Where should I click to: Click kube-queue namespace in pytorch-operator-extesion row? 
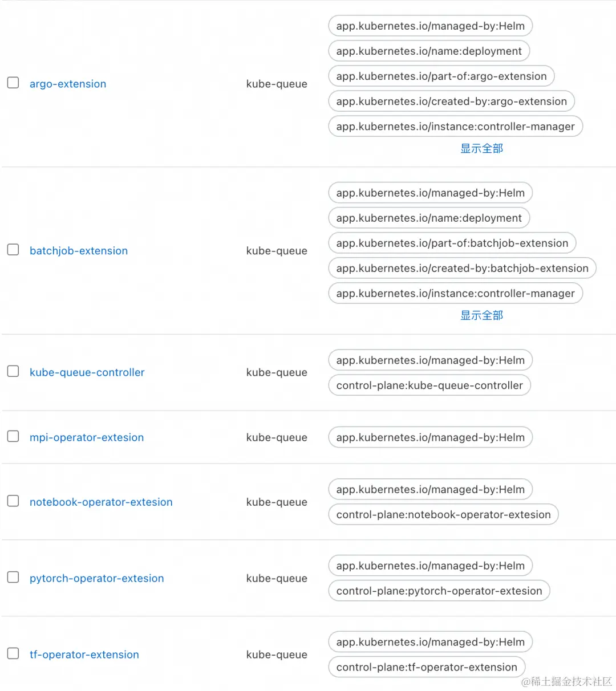(x=277, y=578)
